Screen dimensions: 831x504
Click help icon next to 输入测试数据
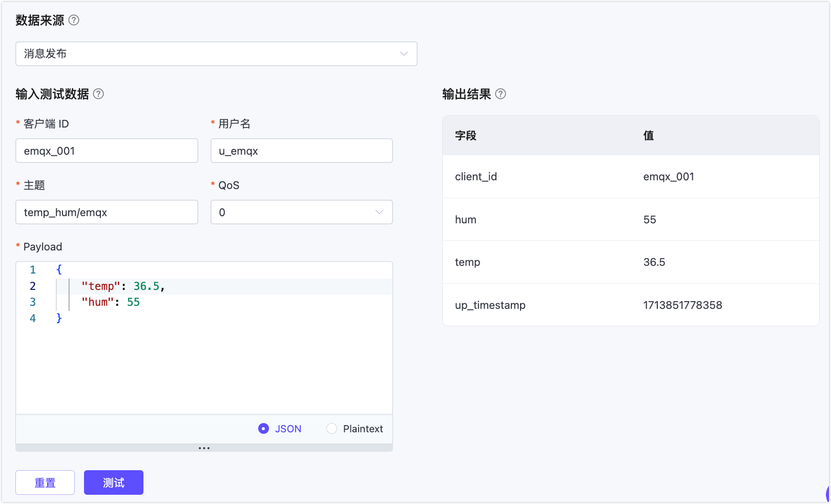[x=98, y=94]
